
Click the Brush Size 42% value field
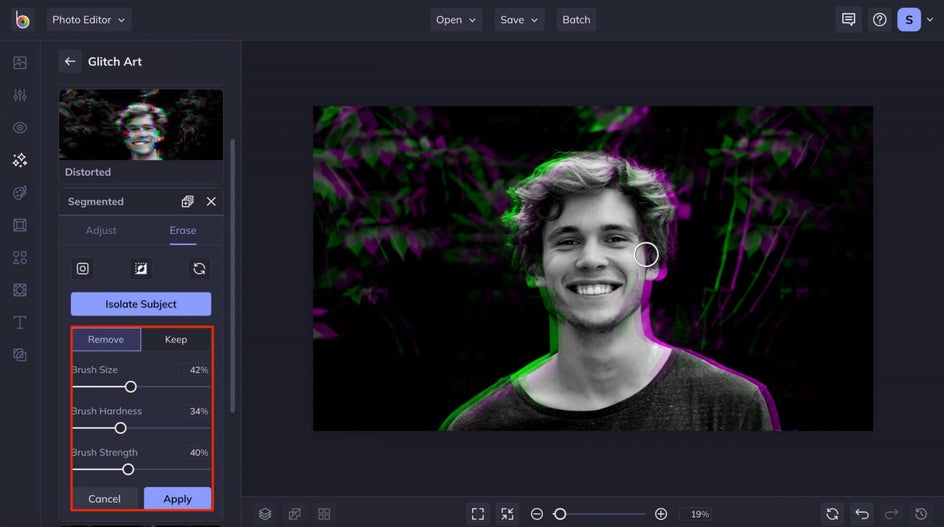coord(194,370)
